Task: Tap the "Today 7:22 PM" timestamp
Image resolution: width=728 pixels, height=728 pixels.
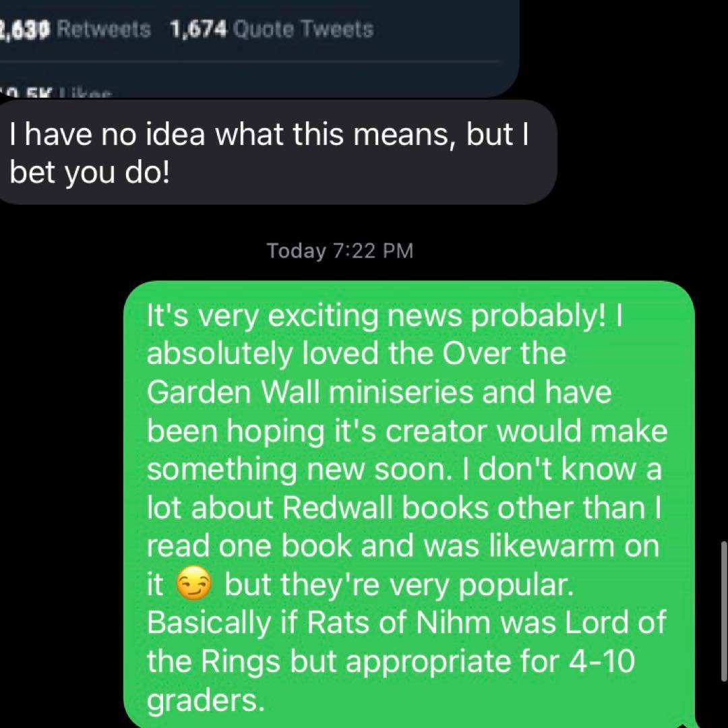Action: (x=340, y=251)
